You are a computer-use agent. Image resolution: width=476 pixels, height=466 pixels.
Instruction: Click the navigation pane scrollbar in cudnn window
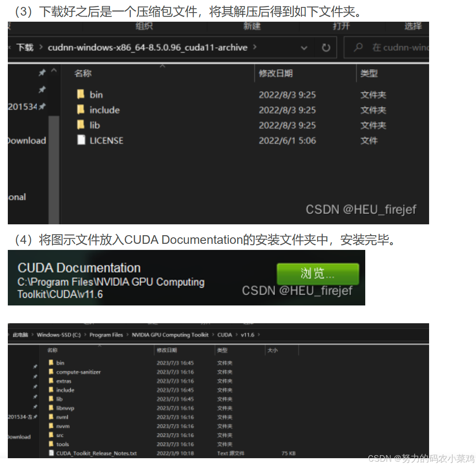[54, 170]
